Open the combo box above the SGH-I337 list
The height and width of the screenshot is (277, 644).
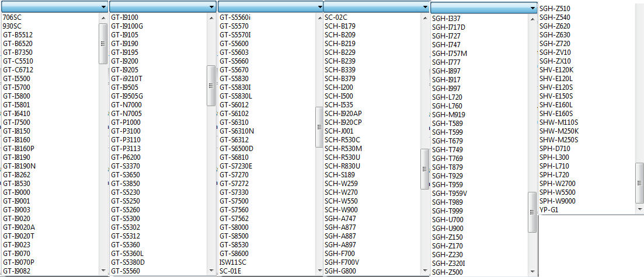[484, 8]
